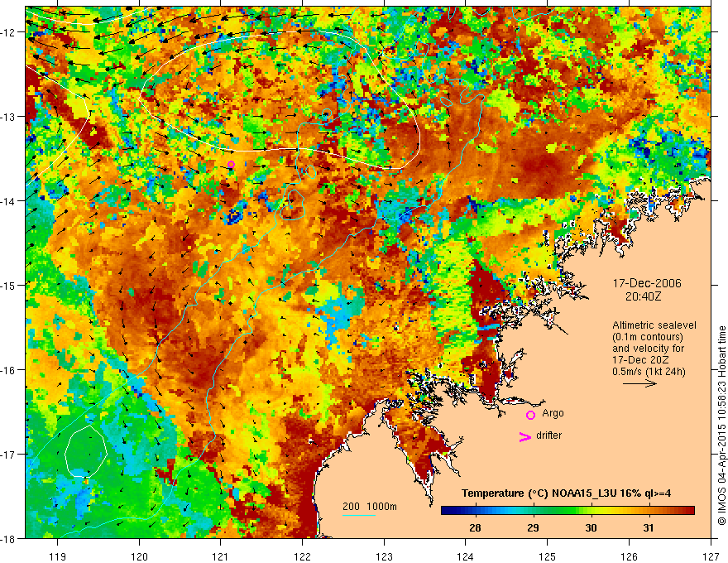Click the 123 longitude axis label
Image resolution: width=728 pixels, height=563 pixels.
pyautogui.click(x=384, y=556)
